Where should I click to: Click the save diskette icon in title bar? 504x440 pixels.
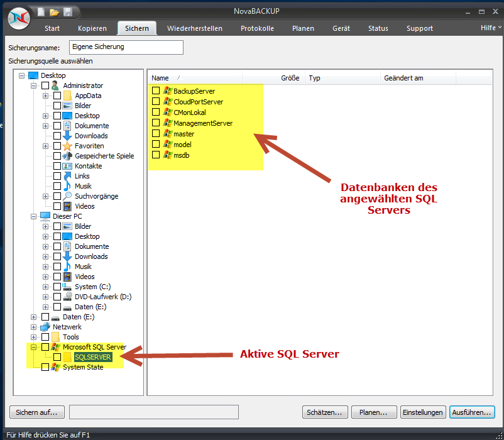point(68,12)
